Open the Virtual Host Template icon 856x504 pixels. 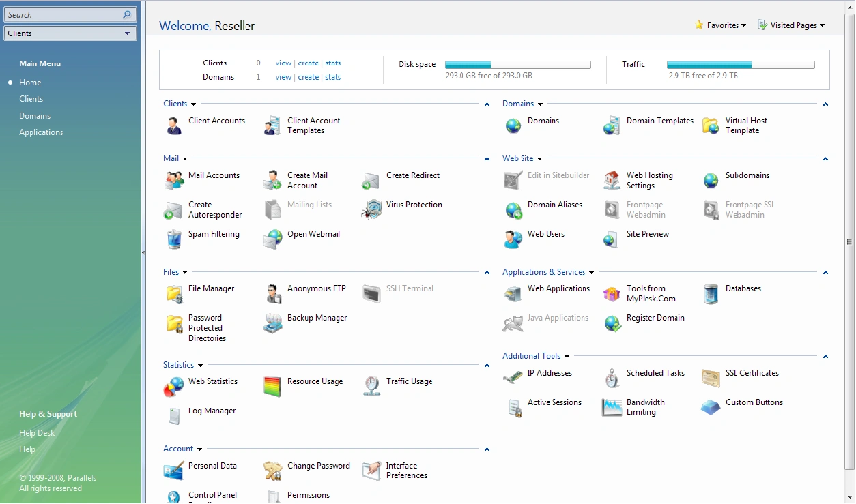coord(711,125)
